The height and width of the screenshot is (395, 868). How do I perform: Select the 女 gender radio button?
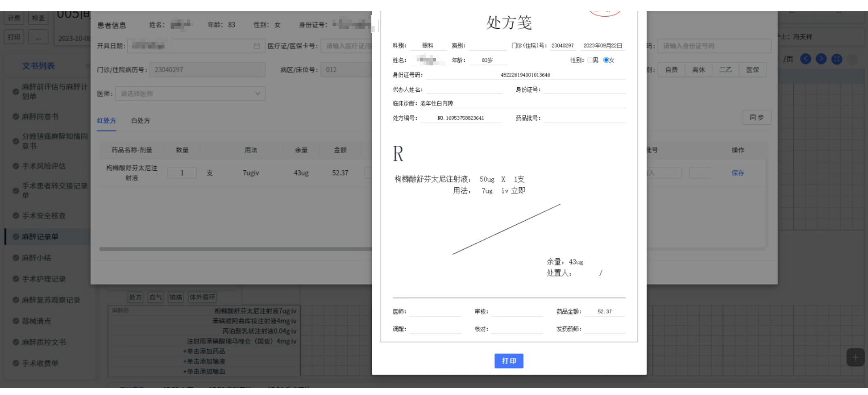click(x=606, y=60)
